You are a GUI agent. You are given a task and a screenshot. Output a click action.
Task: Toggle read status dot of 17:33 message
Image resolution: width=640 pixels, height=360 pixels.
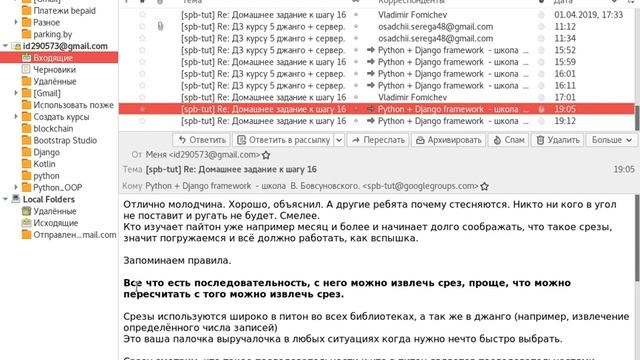point(356,15)
